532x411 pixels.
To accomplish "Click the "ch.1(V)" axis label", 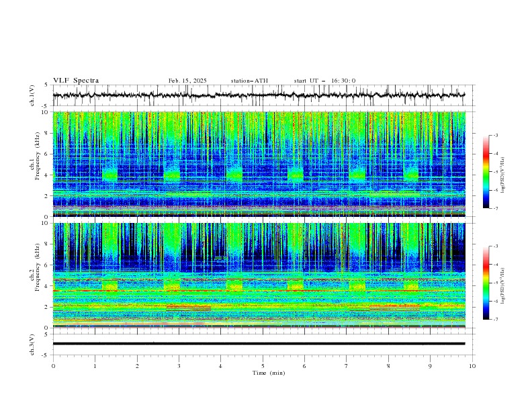I will (x=32, y=95).
